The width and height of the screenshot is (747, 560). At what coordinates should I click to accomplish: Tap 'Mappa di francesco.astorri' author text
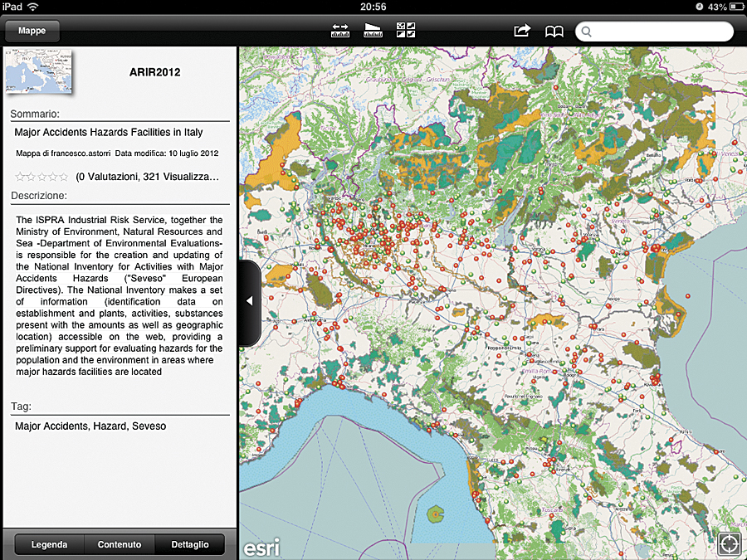click(x=63, y=153)
